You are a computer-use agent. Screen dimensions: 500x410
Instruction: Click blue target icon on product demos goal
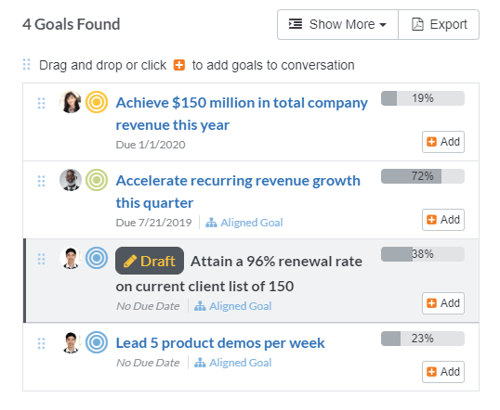click(x=97, y=342)
